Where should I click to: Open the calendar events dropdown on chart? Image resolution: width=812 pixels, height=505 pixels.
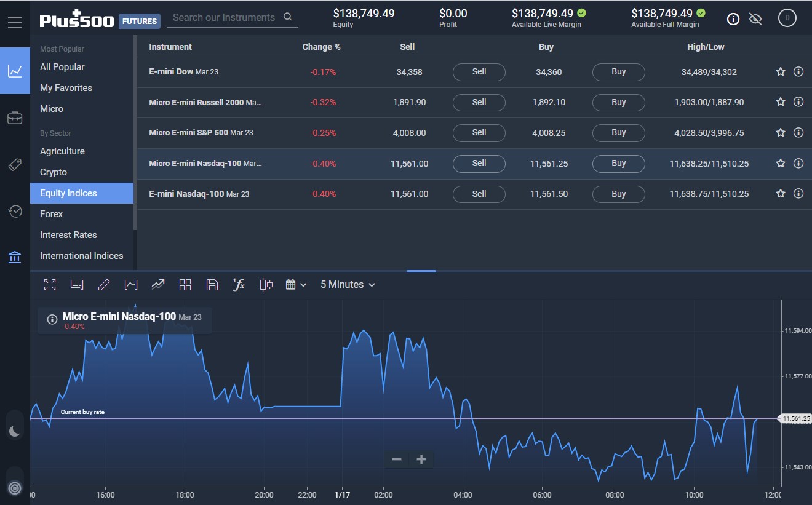pos(295,284)
